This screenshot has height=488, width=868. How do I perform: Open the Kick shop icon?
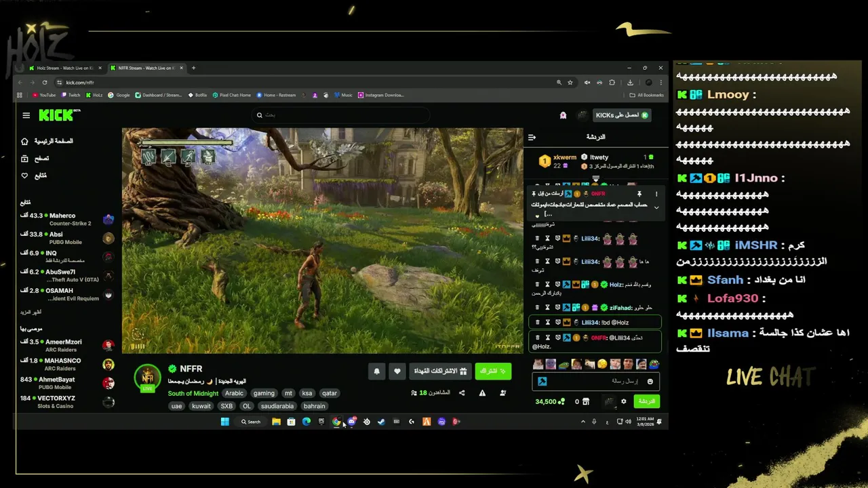coord(586,401)
